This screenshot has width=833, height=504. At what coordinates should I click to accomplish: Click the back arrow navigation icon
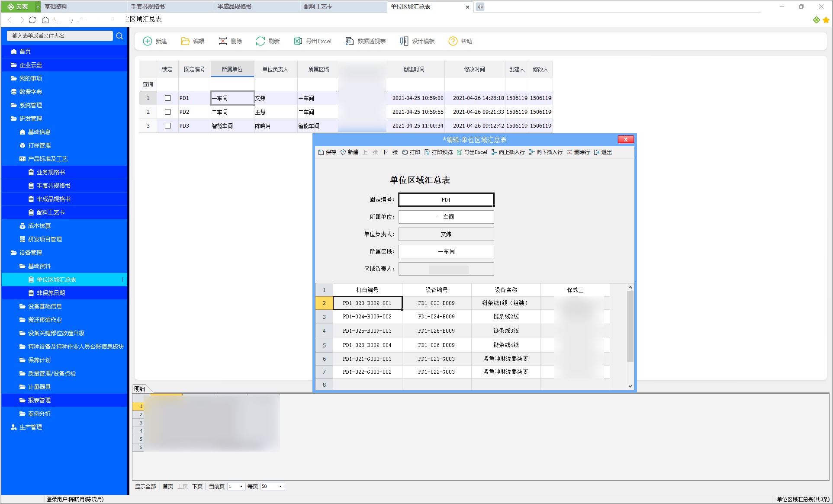click(x=10, y=20)
